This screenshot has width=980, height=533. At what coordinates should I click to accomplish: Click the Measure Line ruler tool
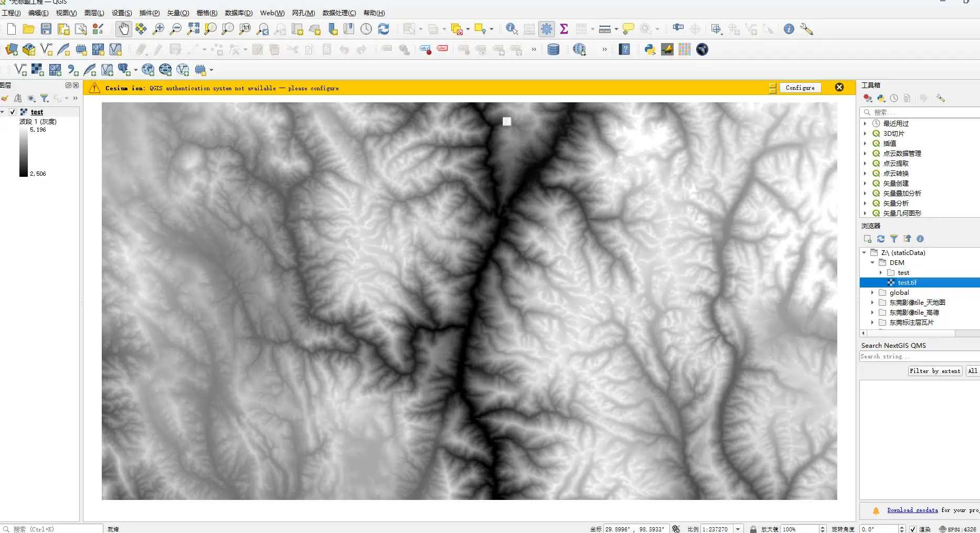point(605,29)
